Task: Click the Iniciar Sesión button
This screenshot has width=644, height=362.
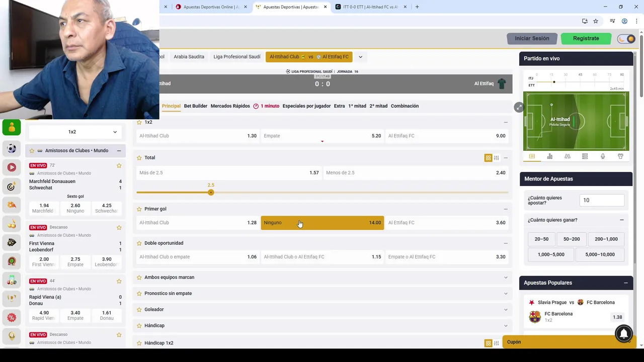Action: click(532, 39)
